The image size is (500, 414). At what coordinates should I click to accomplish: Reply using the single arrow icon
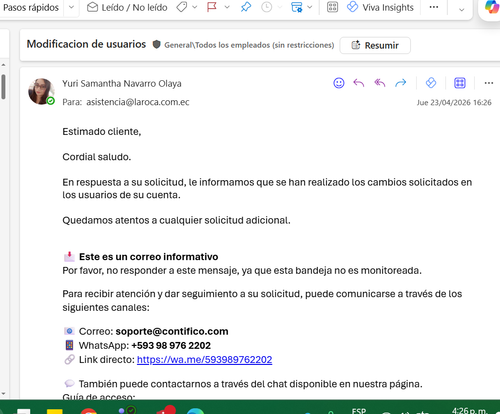(x=359, y=83)
